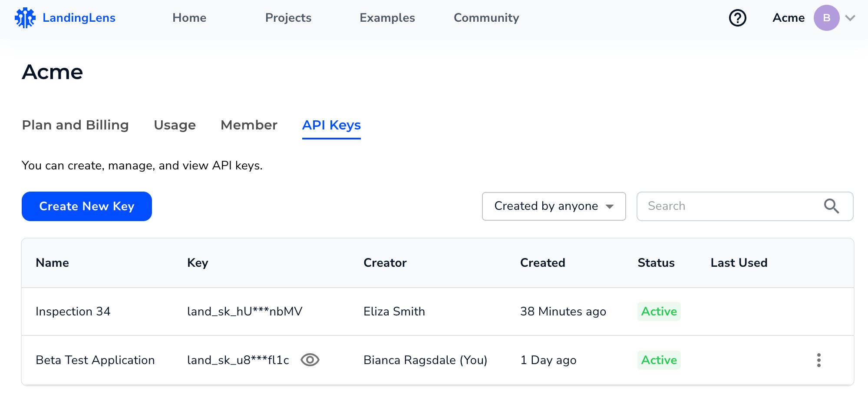Expand the account menu chevron
868x401 pixels.
850,18
